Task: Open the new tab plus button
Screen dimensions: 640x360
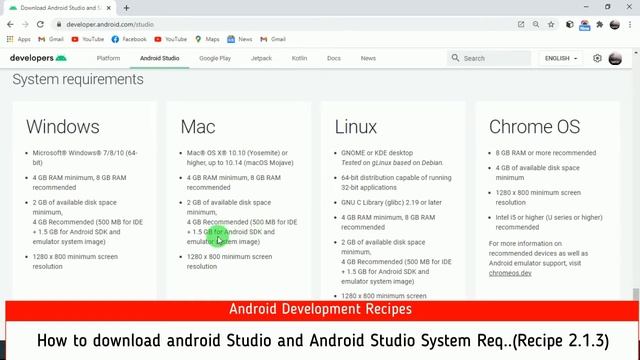Action: (x=127, y=8)
